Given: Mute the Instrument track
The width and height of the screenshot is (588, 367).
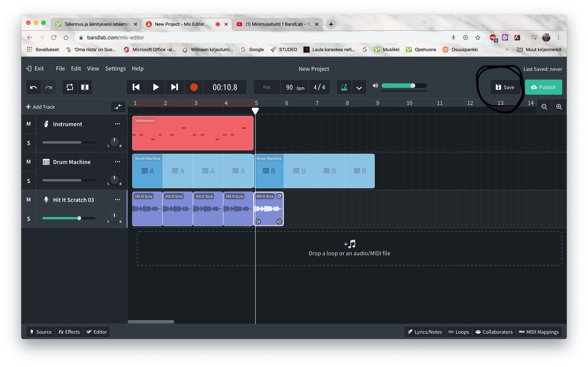Looking at the screenshot, I should (x=28, y=124).
